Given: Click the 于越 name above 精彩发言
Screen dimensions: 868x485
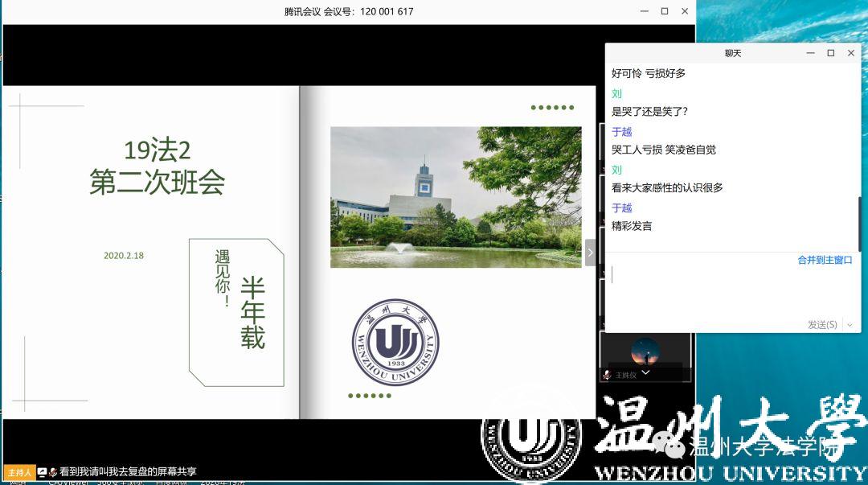Looking at the screenshot, I should click(x=622, y=208).
